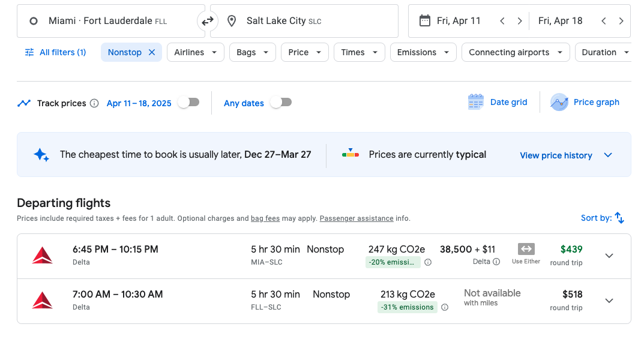Open the bag fees link
This screenshot has width=644, height=339.
point(265,218)
